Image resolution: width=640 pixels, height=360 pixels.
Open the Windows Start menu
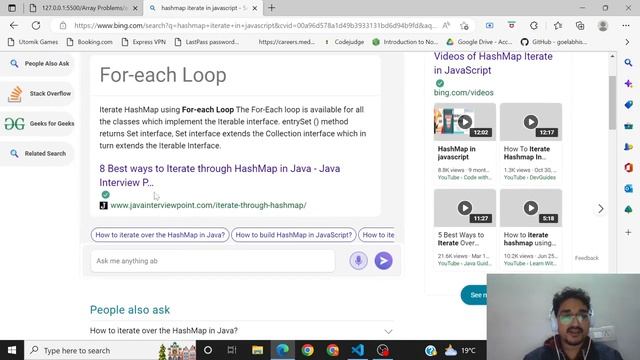pos(12,350)
